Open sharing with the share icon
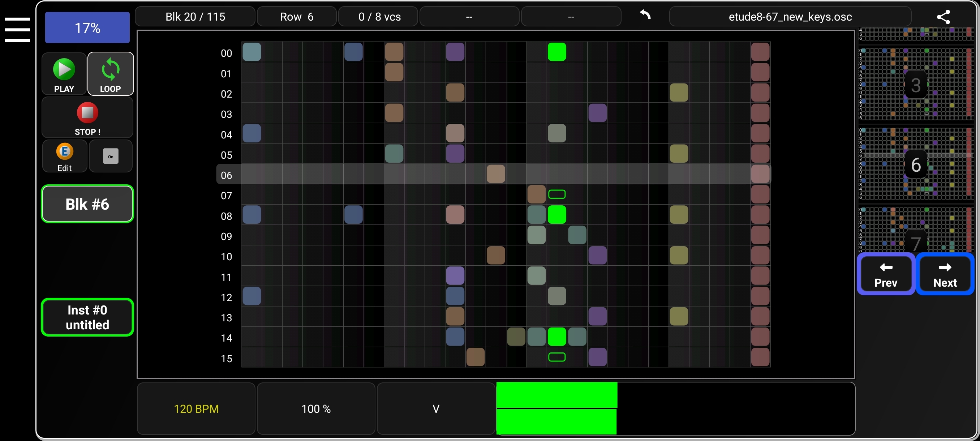 [x=944, y=17]
